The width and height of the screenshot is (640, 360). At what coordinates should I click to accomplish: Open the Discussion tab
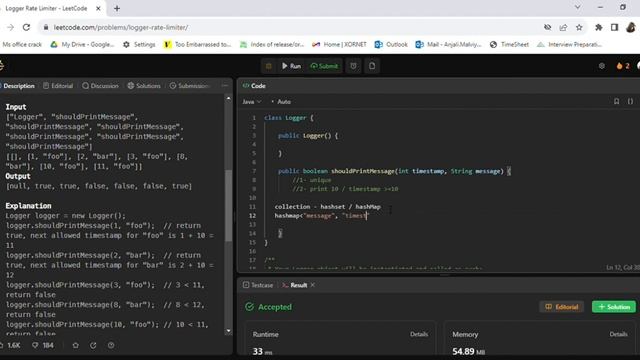(100, 86)
